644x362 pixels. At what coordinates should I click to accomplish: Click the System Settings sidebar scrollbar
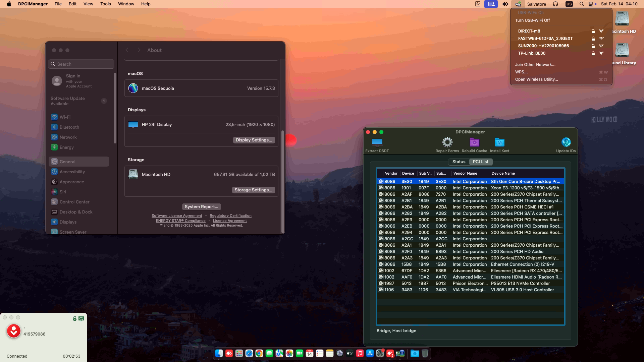(x=115, y=108)
